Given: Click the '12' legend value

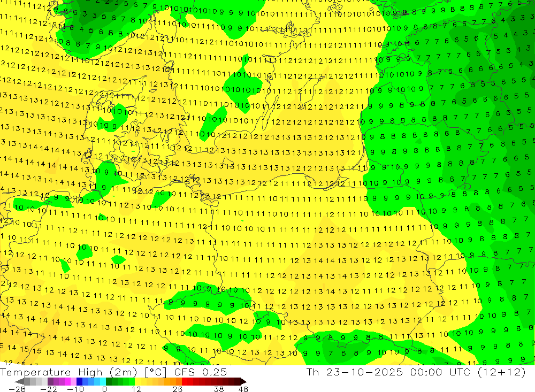Looking at the screenshot, I should (136, 389).
